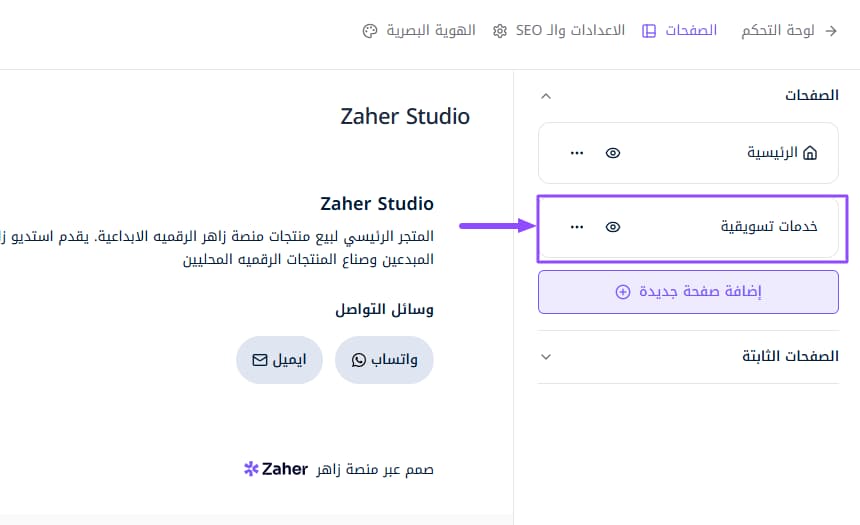Click the Zaher logo in the footer

pyautogui.click(x=275, y=469)
